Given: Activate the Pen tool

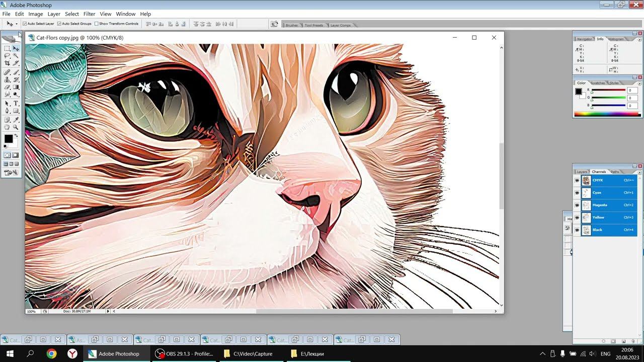Looking at the screenshot, I should coord(7,111).
